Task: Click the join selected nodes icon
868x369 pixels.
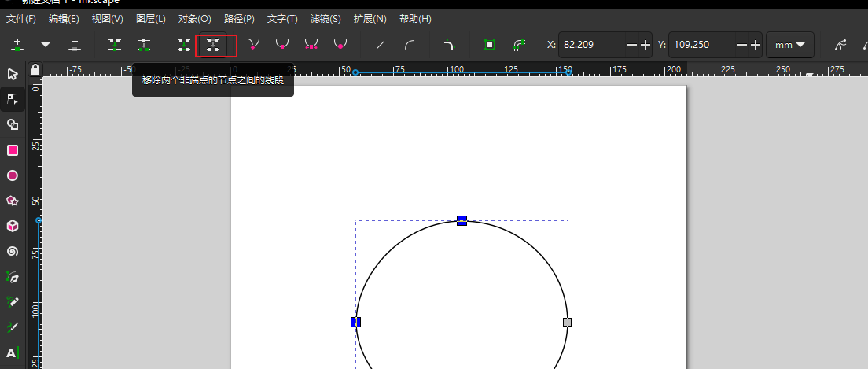Action: (116, 45)
